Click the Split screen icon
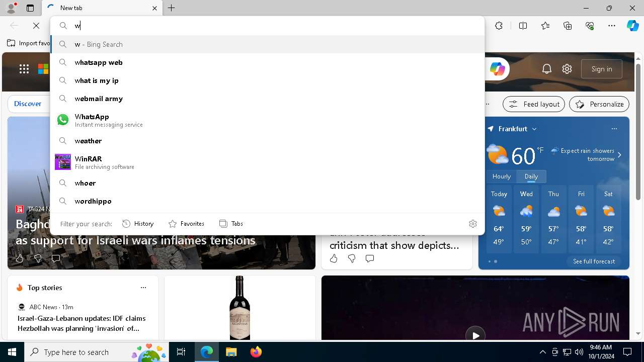The height and width of the screenshot is (362, 644). [523, 26]
